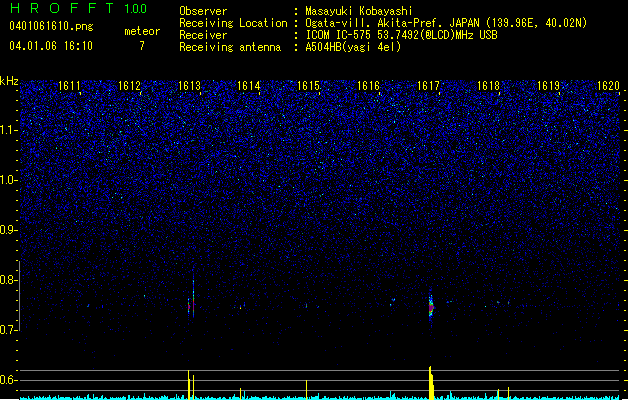The height and width of the screenshot is (400, 629).
Task: Click the kHz axis unit label
Action: [9, 81]
